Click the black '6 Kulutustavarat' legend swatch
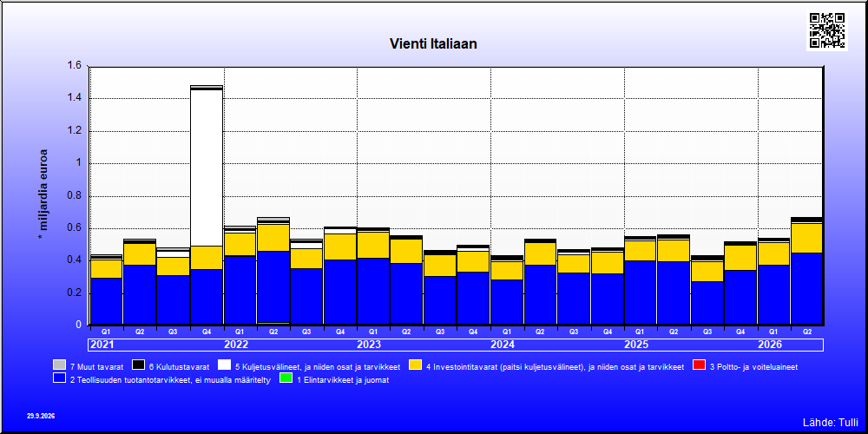Screen dimensions: 868x434 pyautogui.click(x=138, y=365)
